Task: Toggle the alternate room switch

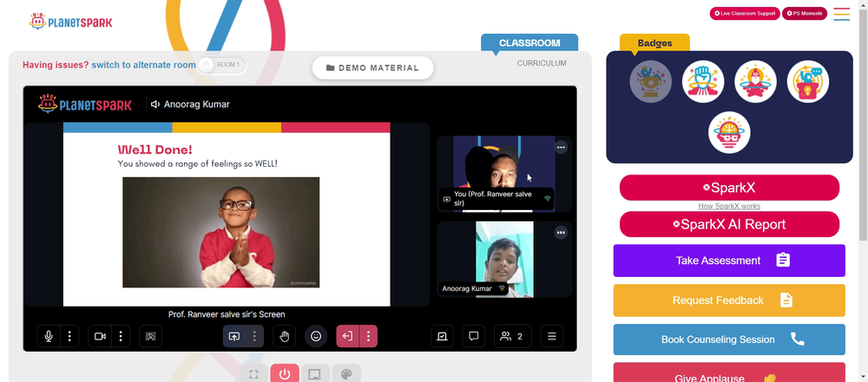Action: (x=220, y=65)
